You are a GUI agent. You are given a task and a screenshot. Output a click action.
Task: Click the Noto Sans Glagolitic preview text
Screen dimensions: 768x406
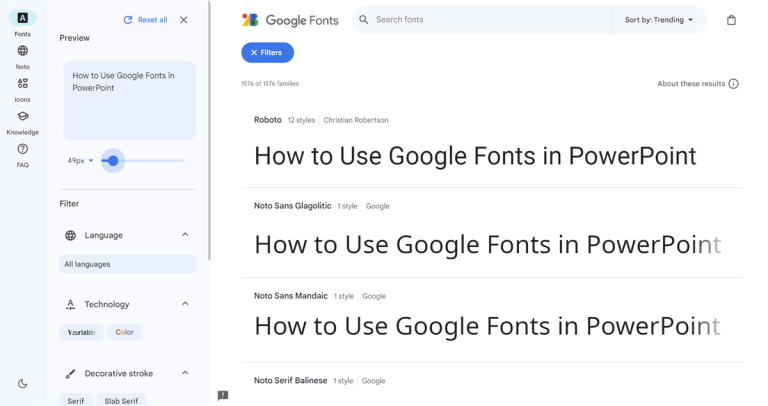[x=488, y=244]
